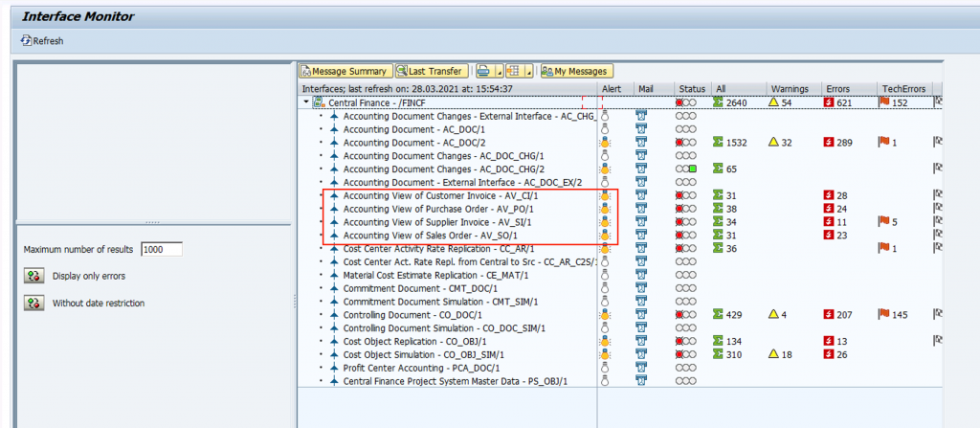Click the warning triangle beside 54
Viewport: 980px width, 428px height.
click(x=773, y=102)
